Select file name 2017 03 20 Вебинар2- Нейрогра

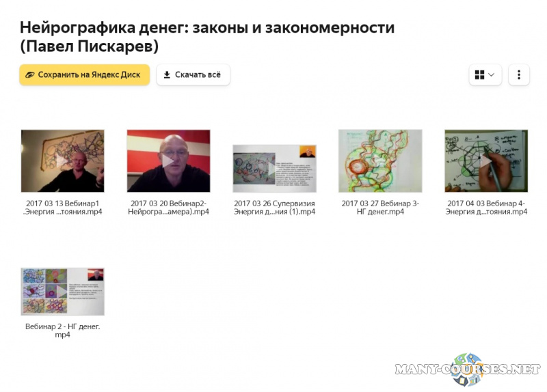(168, 208)
